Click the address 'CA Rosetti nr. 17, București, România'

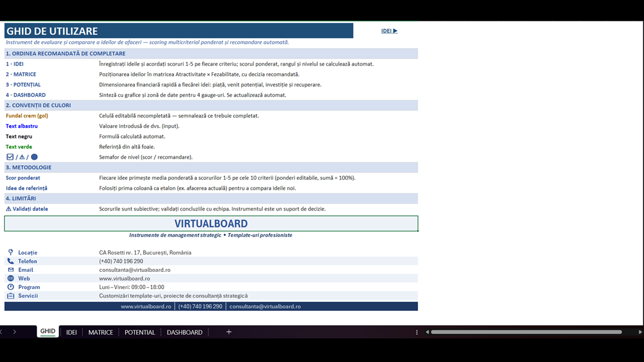point(145,252)
